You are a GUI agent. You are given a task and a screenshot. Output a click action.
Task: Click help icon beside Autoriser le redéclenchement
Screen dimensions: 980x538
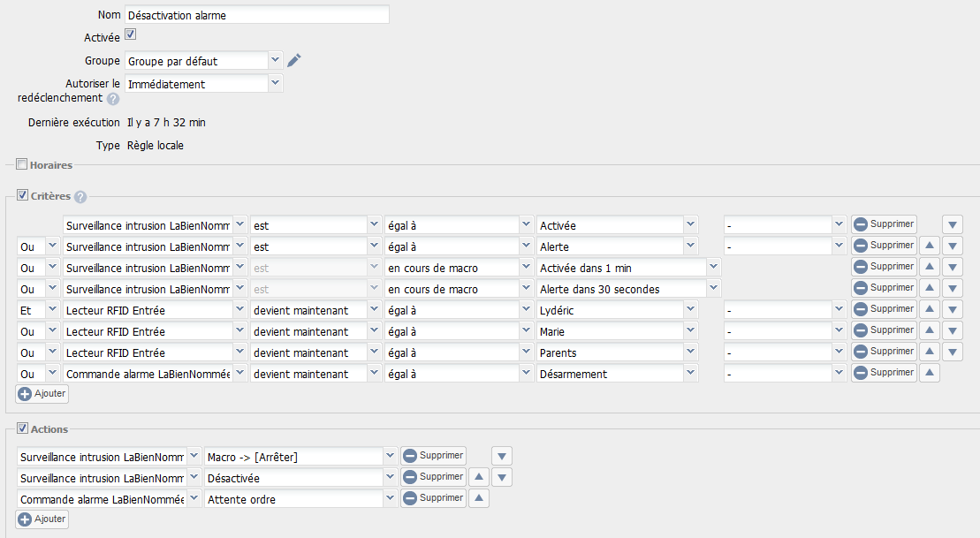[113, 99]
